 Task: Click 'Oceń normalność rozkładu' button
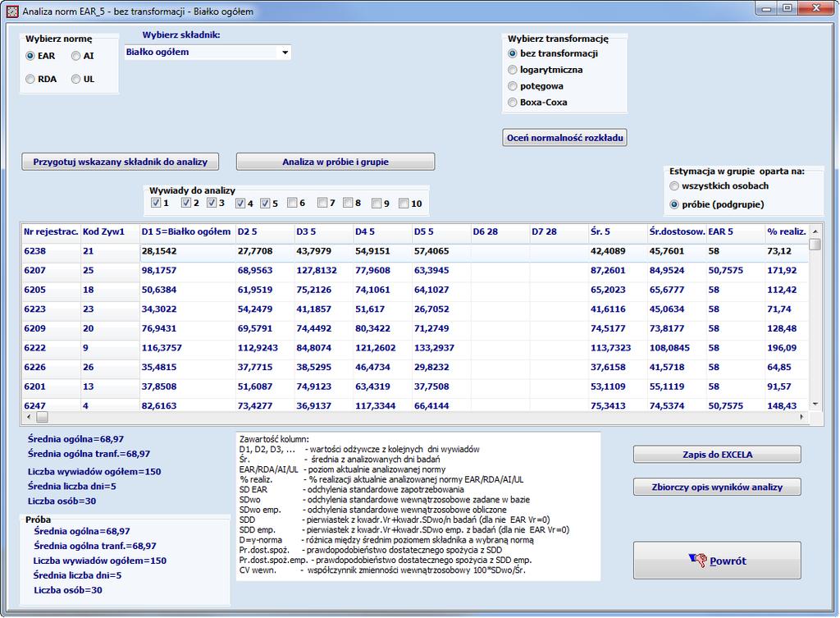click(564, 138)
